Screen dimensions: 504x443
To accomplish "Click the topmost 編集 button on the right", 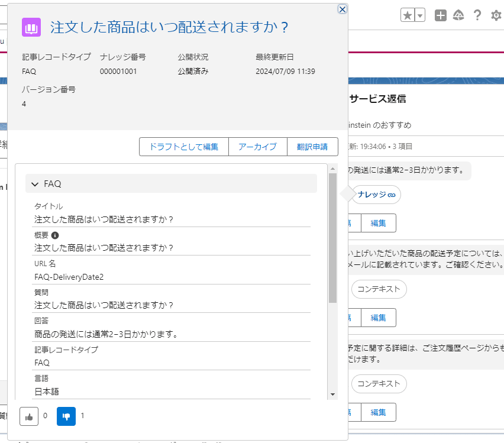I will pyautogui.click(x=378, y=223).
